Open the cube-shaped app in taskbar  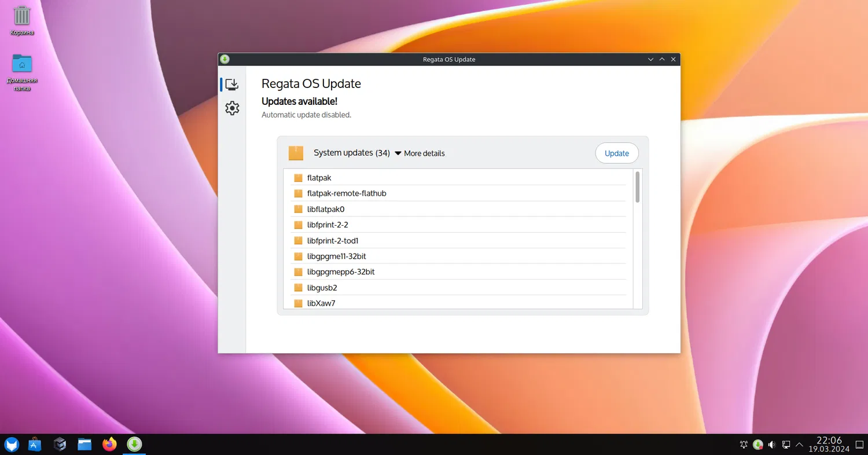coord(60,444)
